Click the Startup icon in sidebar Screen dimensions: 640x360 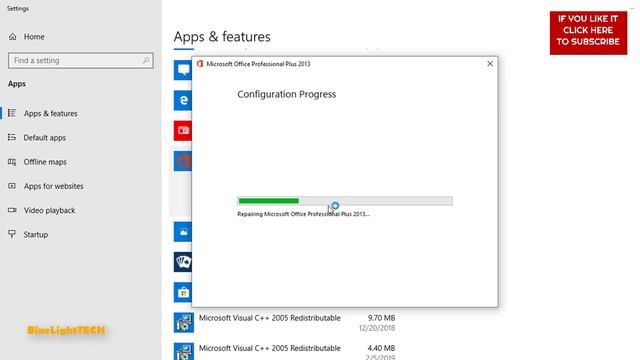coord(12,234)
